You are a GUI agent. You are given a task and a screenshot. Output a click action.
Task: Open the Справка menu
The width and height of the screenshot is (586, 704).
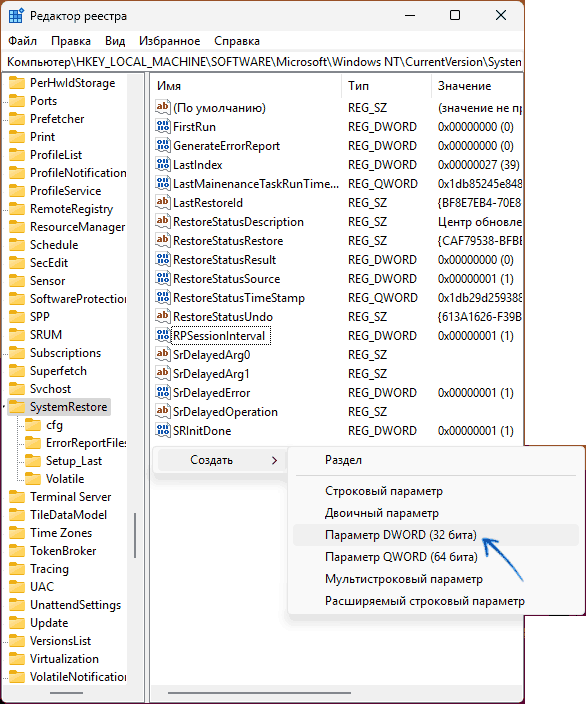(237, 41)
